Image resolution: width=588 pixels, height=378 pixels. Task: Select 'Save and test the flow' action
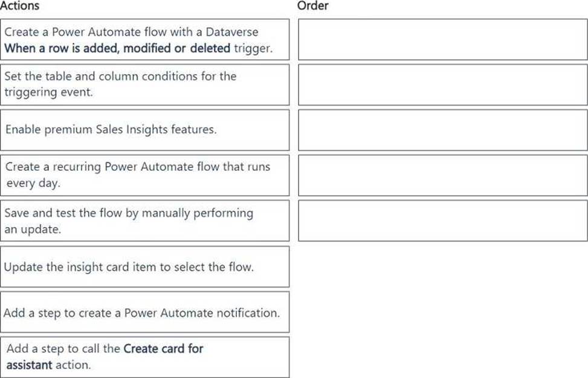[x=145, y=220]
